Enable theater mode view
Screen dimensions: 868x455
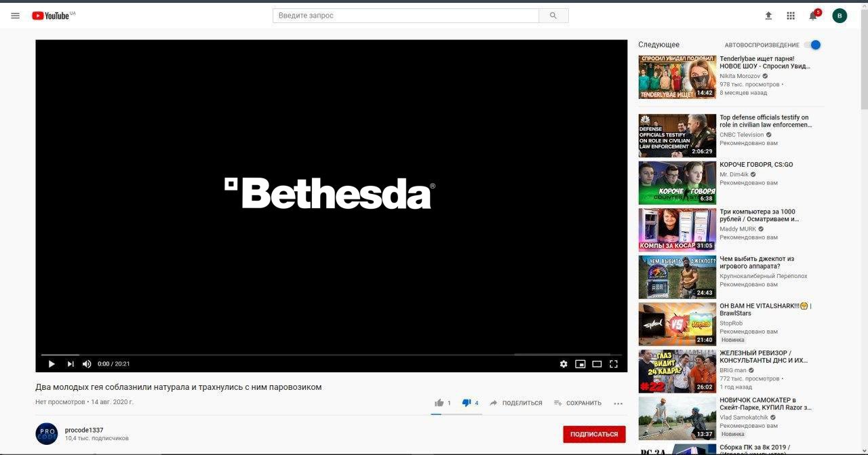point(597,364)
